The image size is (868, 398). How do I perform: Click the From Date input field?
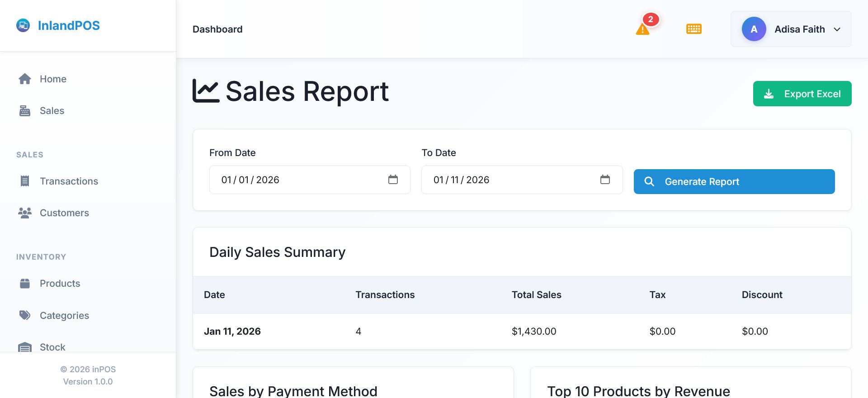click(294, 180)
